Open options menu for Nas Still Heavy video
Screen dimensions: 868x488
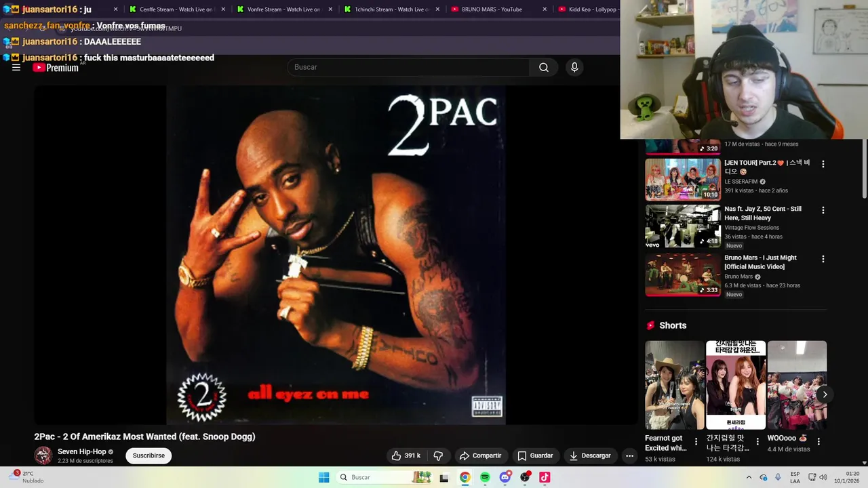(x=823, y=210)
